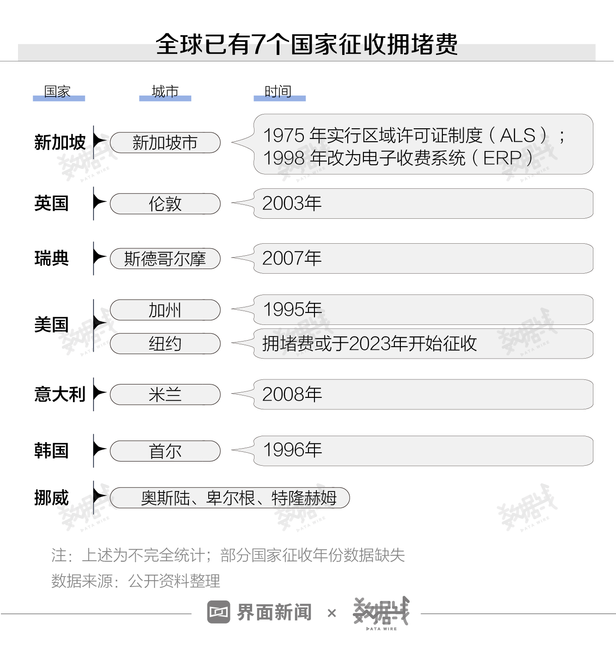616x672 pixels.
Task: Select the 时间 column header
Action: [278, 92]
